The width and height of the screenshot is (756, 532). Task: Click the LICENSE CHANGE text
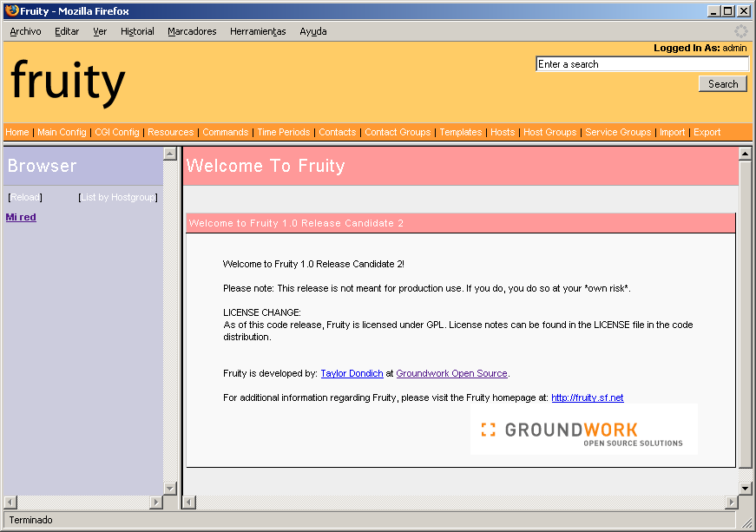(x=262, y=312)
